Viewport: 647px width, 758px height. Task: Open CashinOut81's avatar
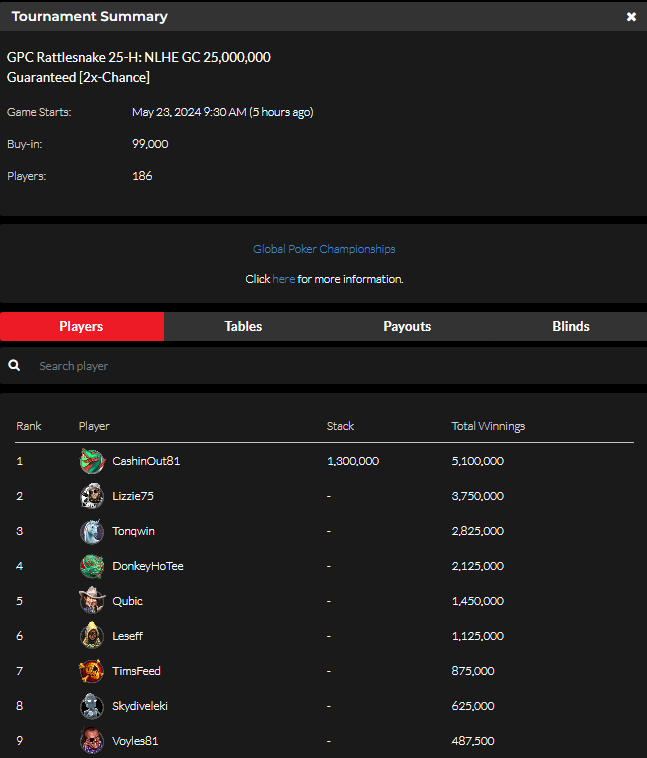pyautogui.click(x=92, y=461)
